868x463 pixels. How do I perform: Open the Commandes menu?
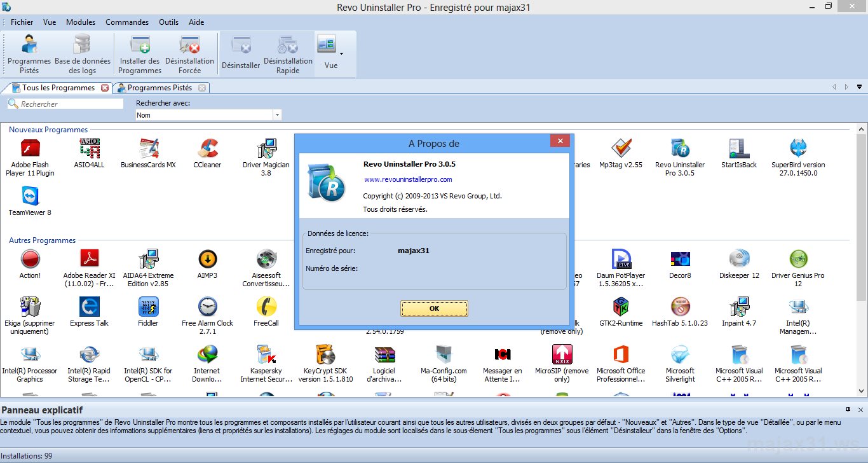pyautogui.click(x=127, y=22)
